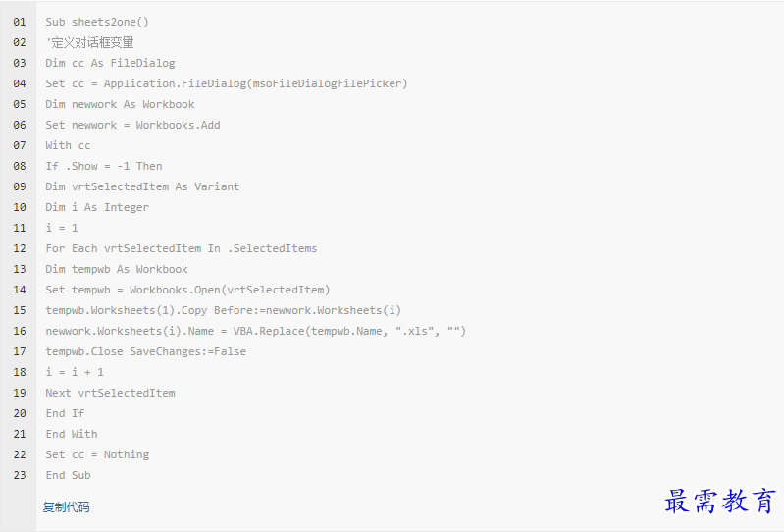Viewport: 784px width, 532px height.
Task: Click the Dim i As Integer line
Action: [x=97, y=207]
